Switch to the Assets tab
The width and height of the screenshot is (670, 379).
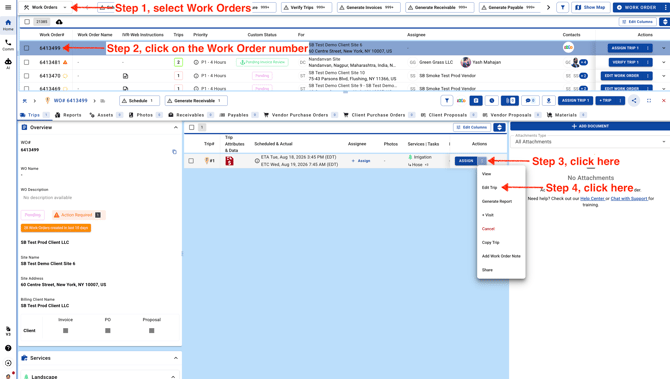tap(106, 115)
